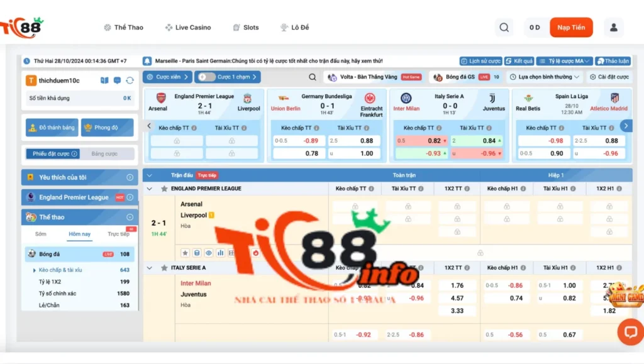Viewport: 644px width, 364px height.
Task: Collapse the Trận đấu header chevron
Action: [x=150, y=175]
